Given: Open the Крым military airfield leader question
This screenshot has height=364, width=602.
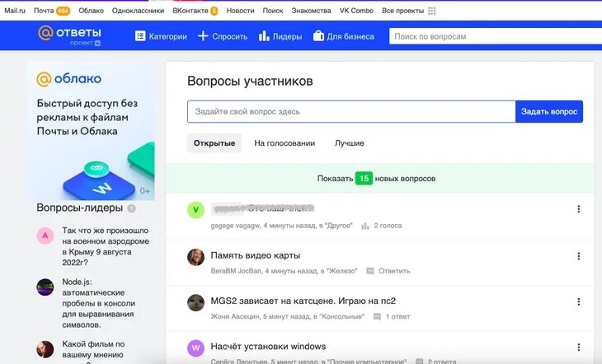Looking at the screenshot, I should click(x=106, y=246).
